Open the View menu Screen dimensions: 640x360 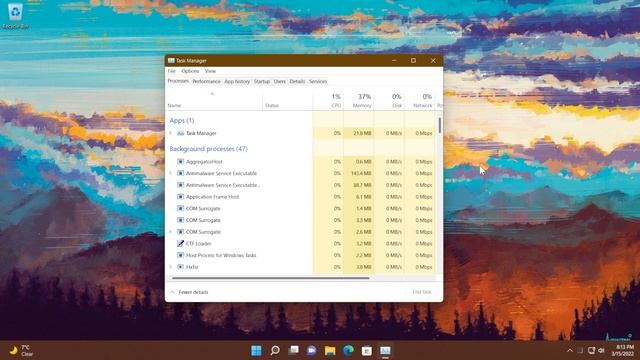(210, 71)
